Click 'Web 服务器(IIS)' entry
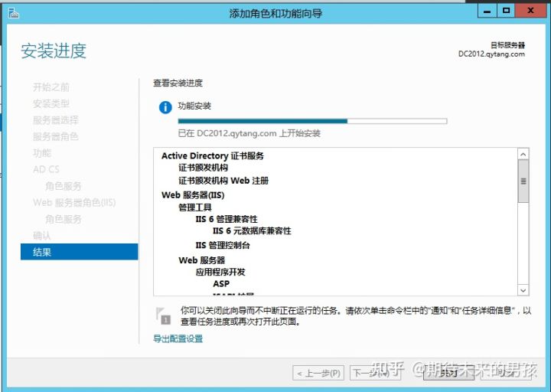This screenshot has width=551, height=392. pos(193,194)
